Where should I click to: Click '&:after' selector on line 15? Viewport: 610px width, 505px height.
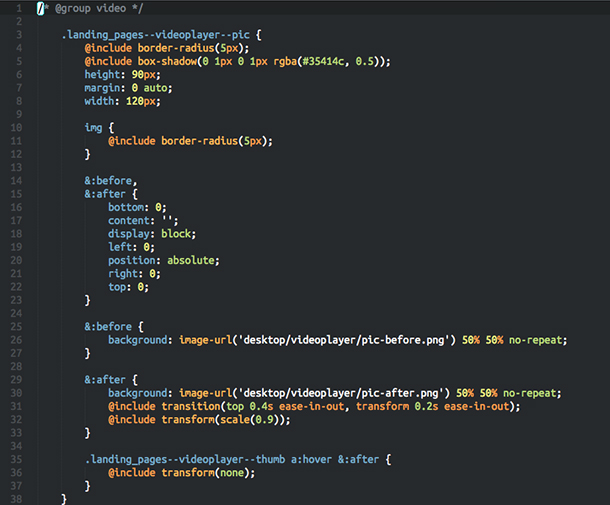coord(105,194)
